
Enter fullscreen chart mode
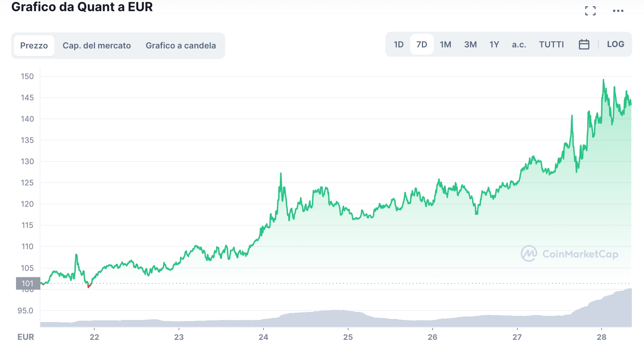[590, 11]
